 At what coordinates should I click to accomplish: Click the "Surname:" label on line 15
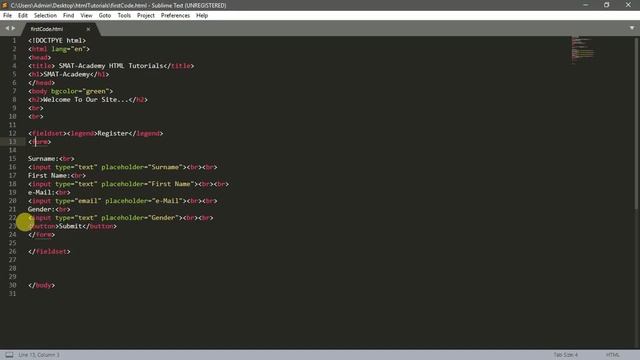(43, 158)
